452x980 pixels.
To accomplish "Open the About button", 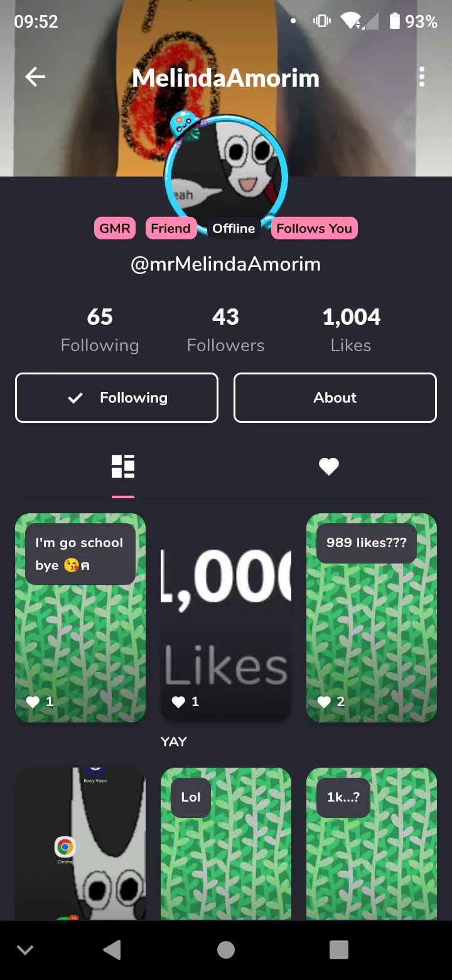I will point(335,398).
